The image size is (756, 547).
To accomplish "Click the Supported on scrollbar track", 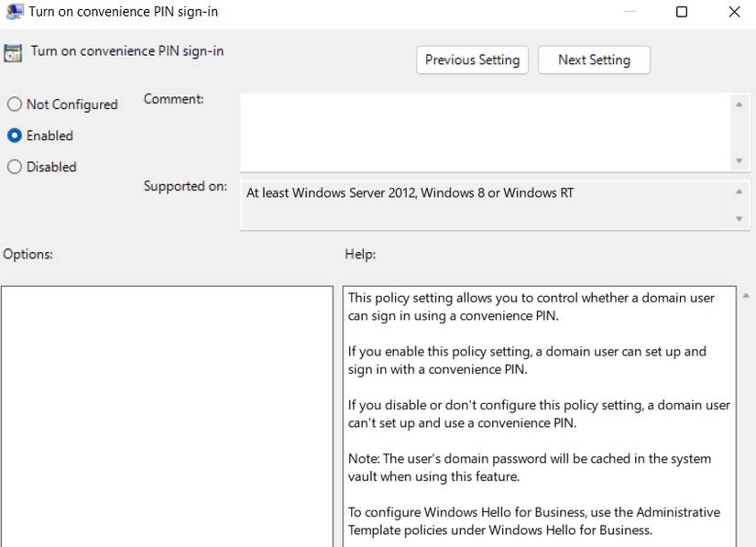I will pos(739,204).
